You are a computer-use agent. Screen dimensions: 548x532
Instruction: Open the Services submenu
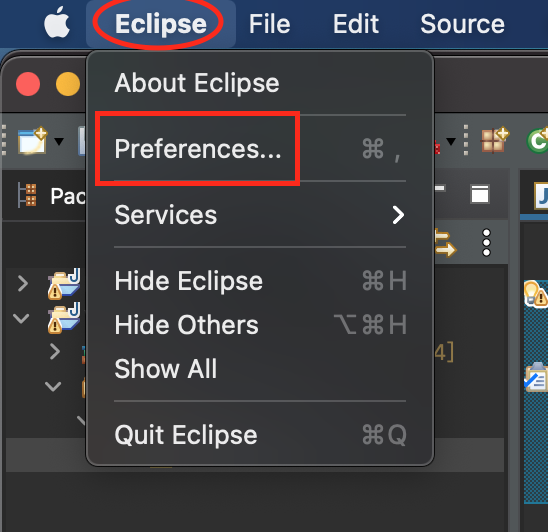(x=260, y=215)
